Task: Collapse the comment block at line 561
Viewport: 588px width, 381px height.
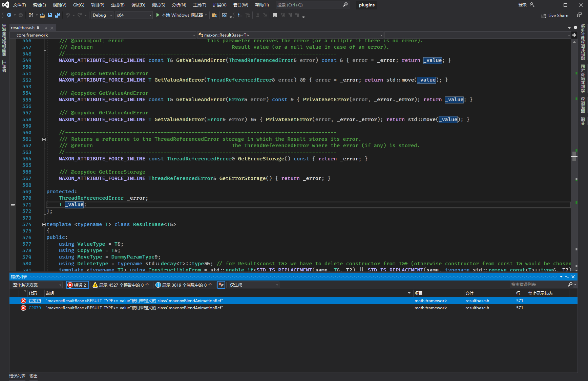Action: coord(44,139)
